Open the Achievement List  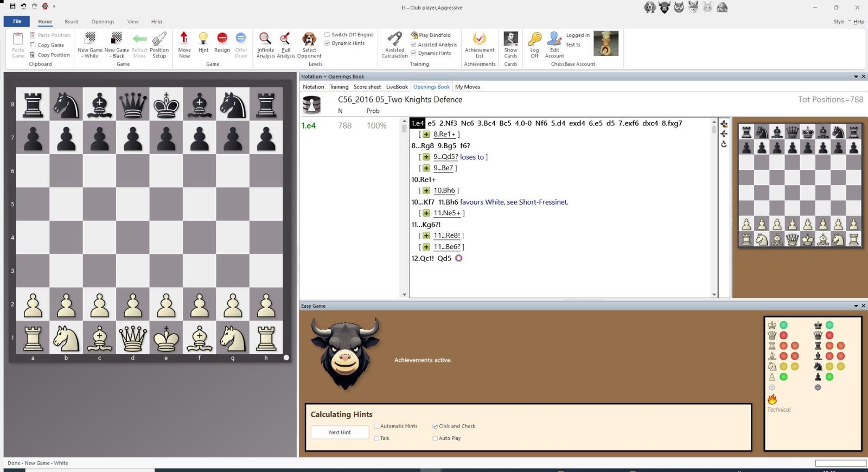pyautogui.click(x=480, y=39)
